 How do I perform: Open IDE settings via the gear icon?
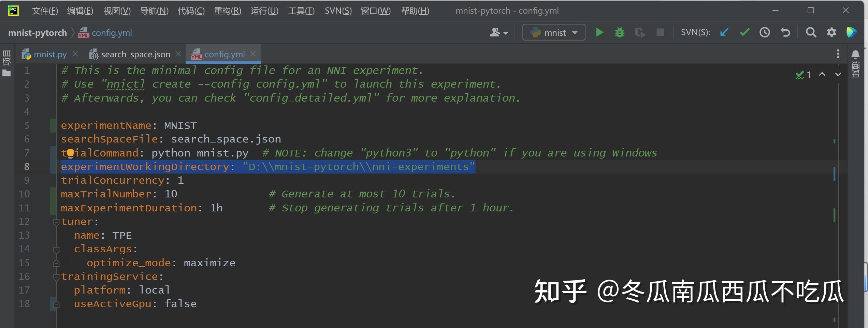tap(831, 32)
